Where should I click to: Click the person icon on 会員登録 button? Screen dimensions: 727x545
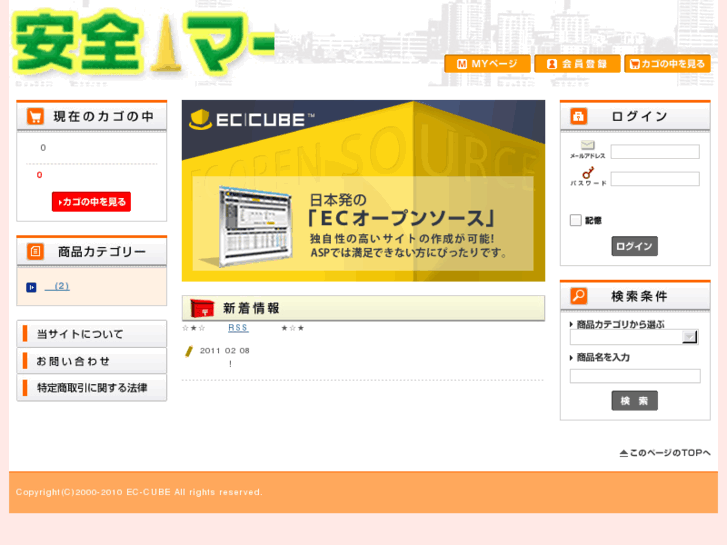tap(551, 64)
